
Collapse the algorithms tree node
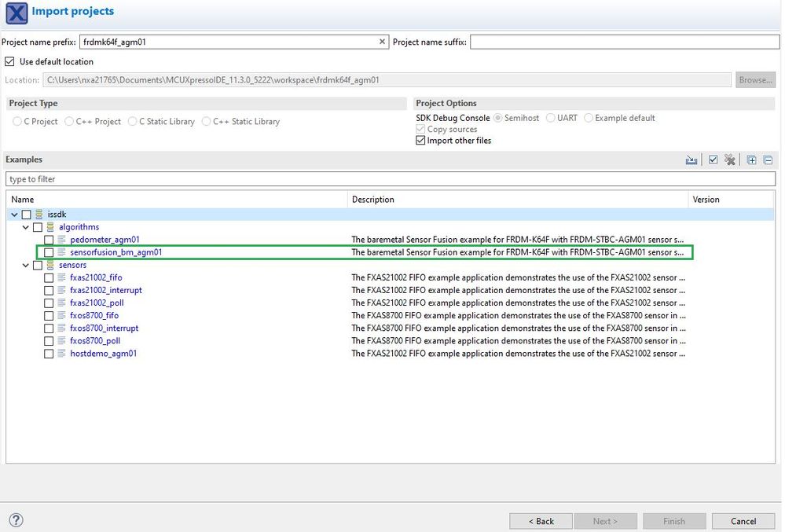click(25, 227)
